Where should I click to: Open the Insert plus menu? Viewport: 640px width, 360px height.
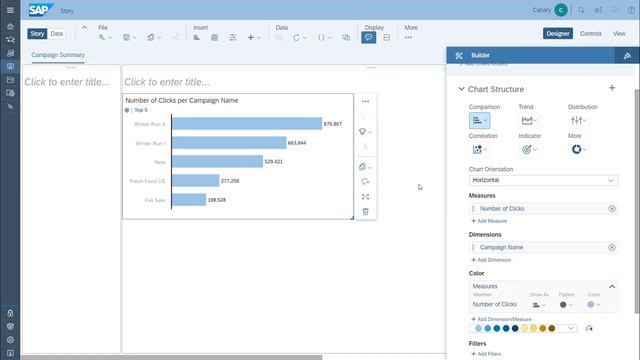[x=253, y=38]
